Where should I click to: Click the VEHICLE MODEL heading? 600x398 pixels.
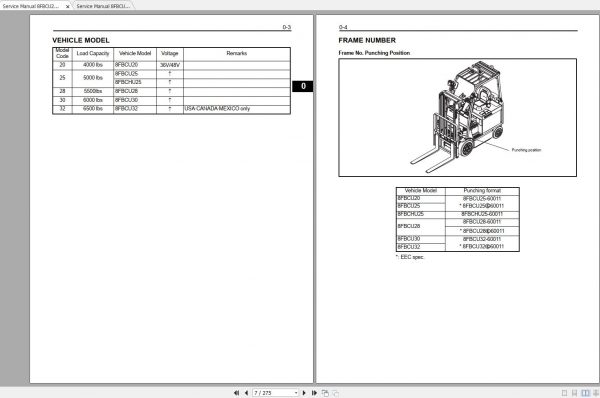(81, 40)
